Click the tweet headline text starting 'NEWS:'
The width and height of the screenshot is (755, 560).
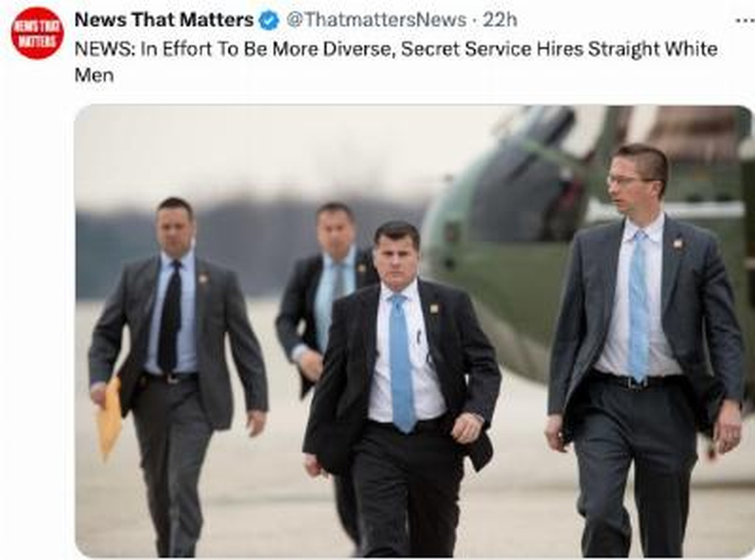[396, 62]
